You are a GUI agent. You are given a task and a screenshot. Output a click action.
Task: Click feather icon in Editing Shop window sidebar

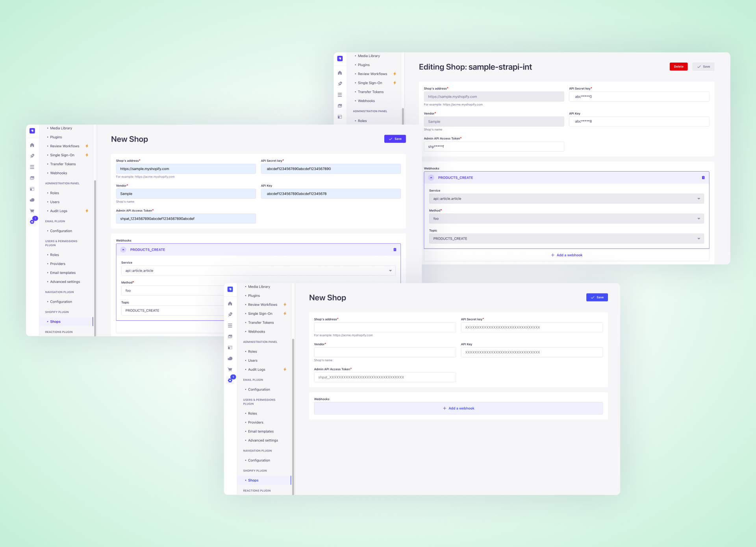point(340,84)
